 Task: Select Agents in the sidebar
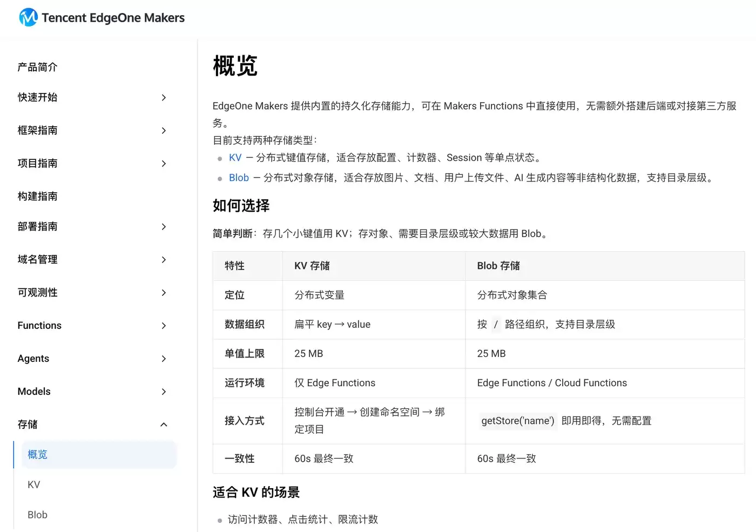click(33, 358)
